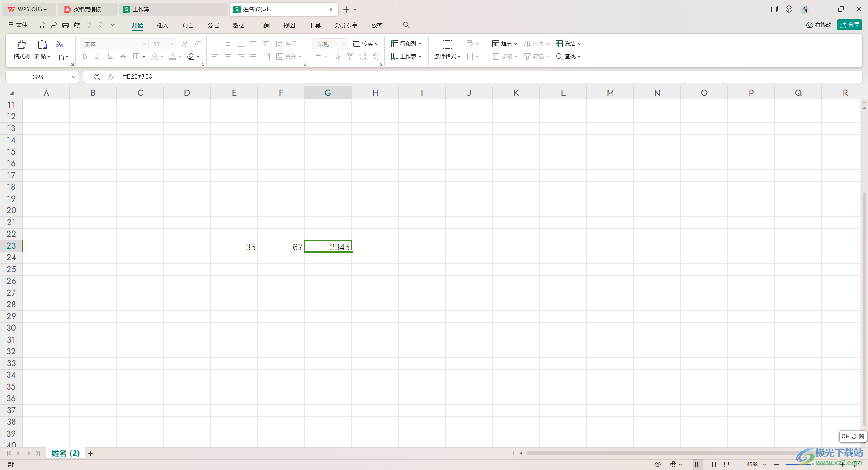The height and width of the screenshot is (470, 868).
Task: Click the Strikethrough text icon
Action: (123, 56)
